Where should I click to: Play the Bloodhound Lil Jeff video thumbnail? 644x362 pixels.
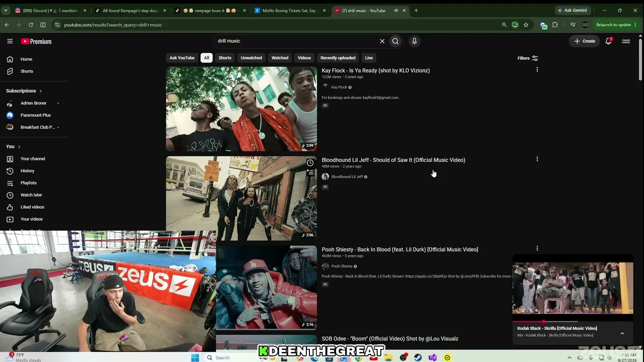pos(242,199)
